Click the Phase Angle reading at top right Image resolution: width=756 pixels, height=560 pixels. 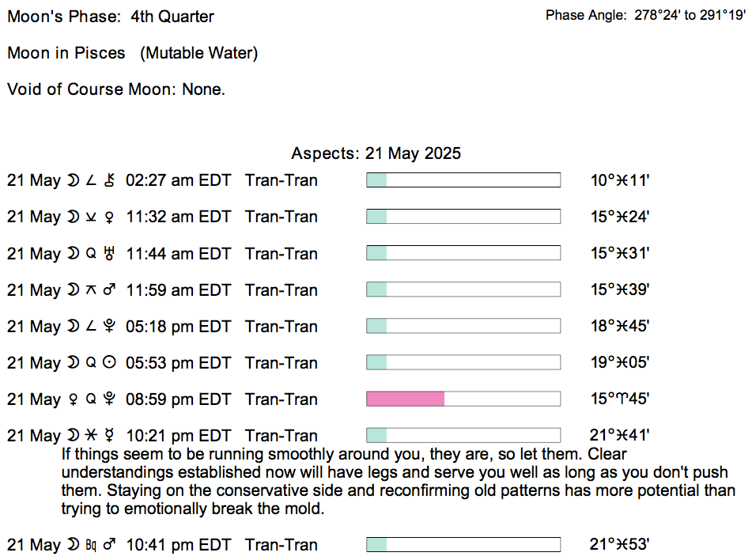(x=645, y=16)
